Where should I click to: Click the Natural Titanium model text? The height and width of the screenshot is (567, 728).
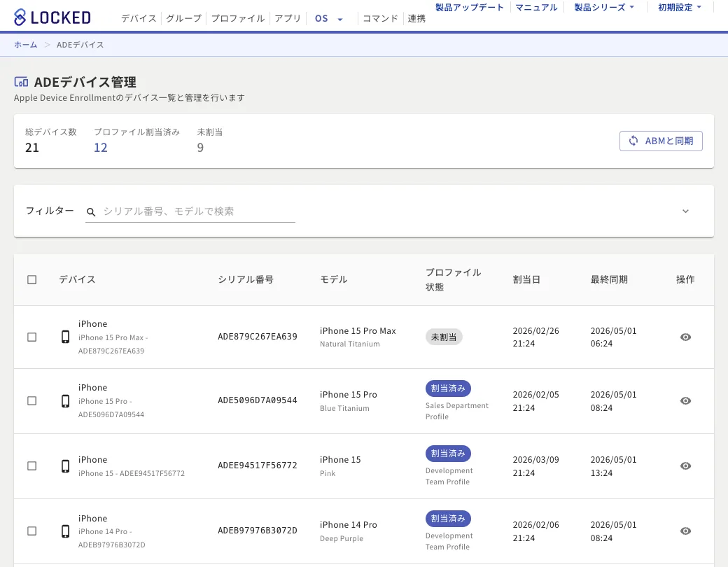(349, 344)
